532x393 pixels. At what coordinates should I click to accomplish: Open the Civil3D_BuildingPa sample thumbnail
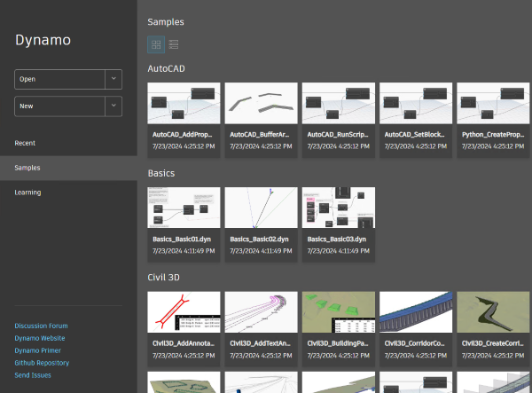click(339, 312)
